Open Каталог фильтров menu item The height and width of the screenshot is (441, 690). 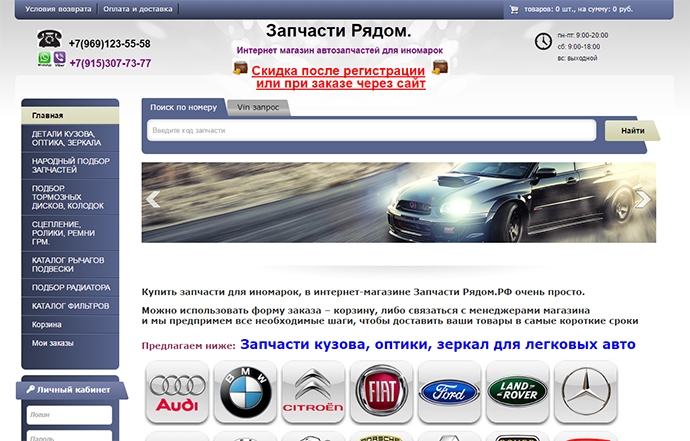click(x=70, y=306)
